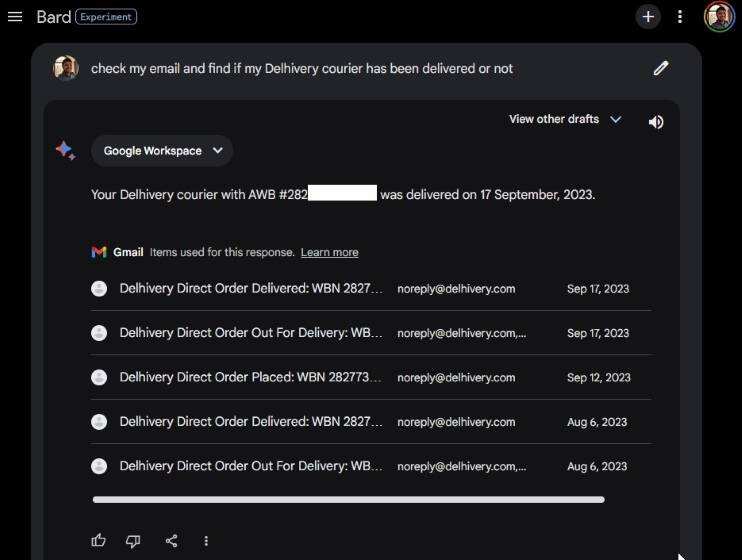Open Sep 12 Order Placed email
Viewport: 742px width, 560px height.
pos(250,378)
